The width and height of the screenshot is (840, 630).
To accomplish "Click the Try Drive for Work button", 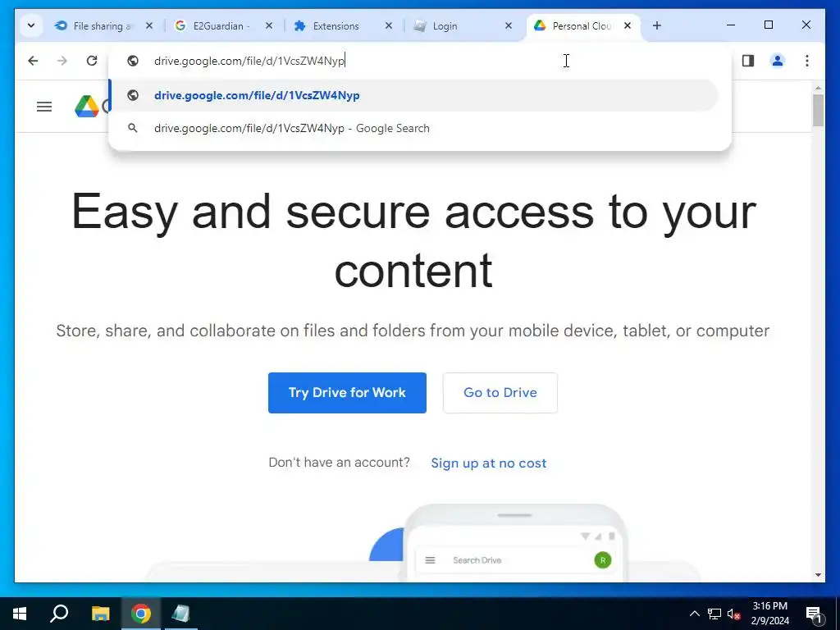I will (x=347, y=393).
